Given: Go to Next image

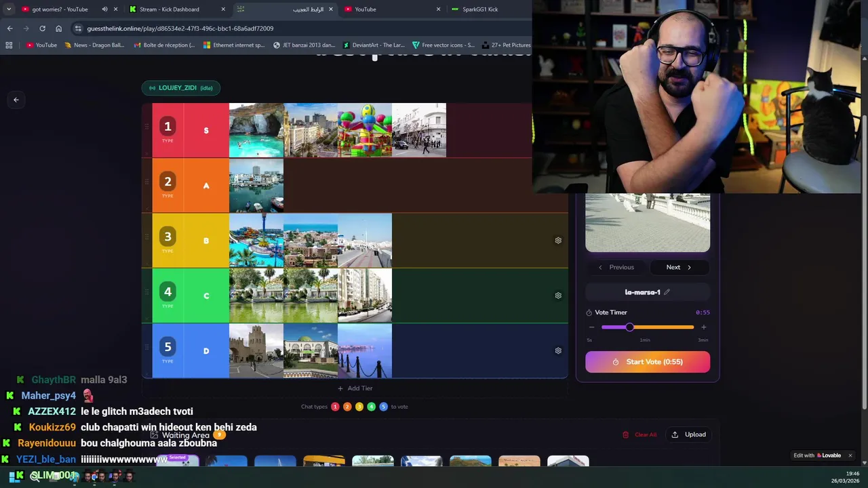Looking at the screenshot, I should pos(679,267).
